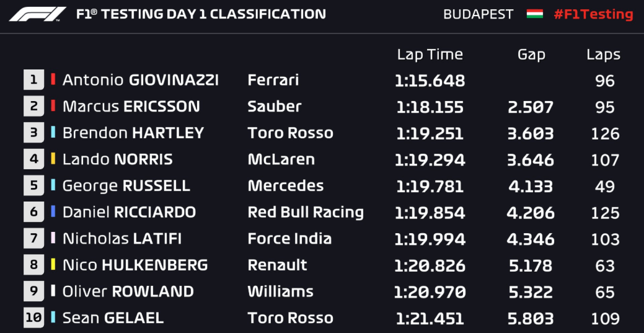
Task: Select Brendon HARTLEY's 126 laps value
Action: pyautogui.click(x=605, y=133)
